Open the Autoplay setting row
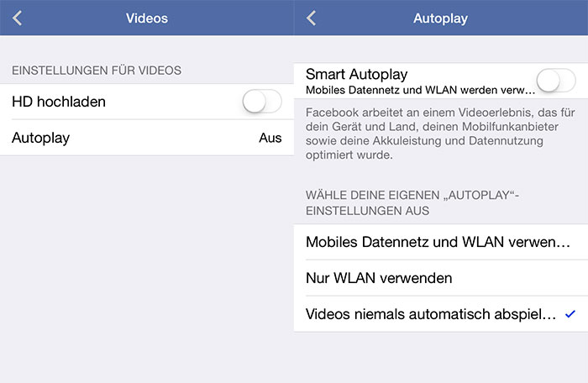Screen dimensions: 588x383 pos(147,138)
